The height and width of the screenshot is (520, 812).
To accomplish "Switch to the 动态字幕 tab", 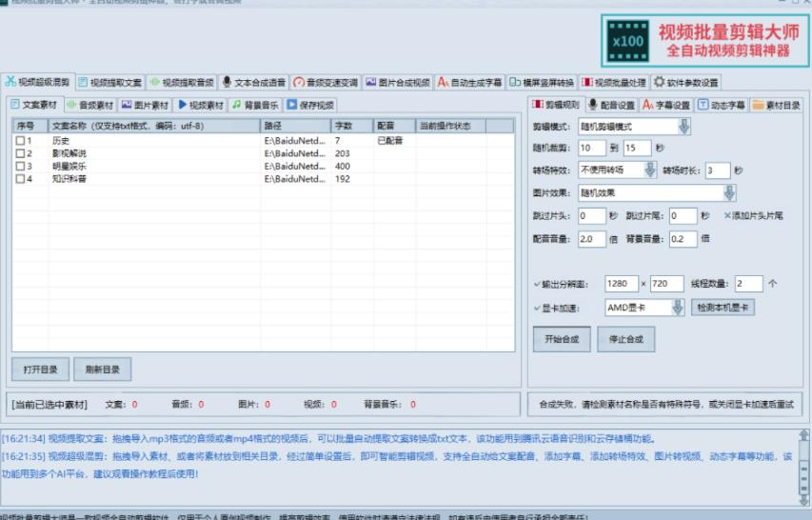I will pos(722,105).
